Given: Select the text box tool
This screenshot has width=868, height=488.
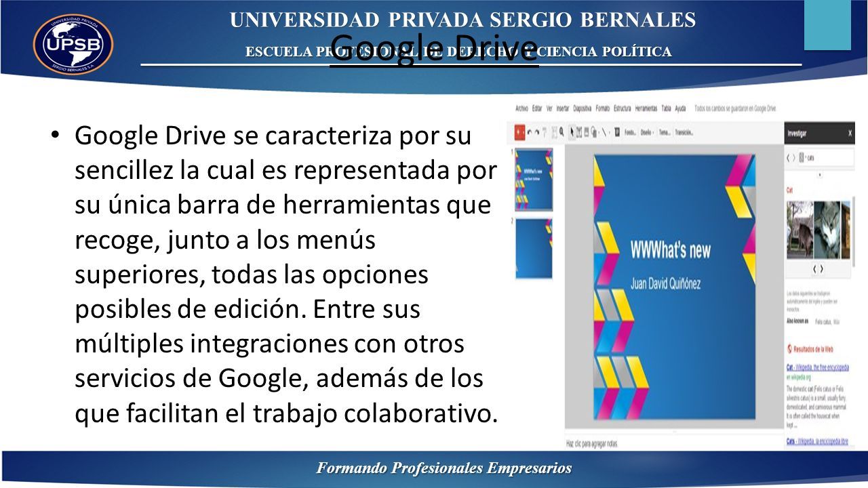Looking at the screenshot, I should (579, 132).
